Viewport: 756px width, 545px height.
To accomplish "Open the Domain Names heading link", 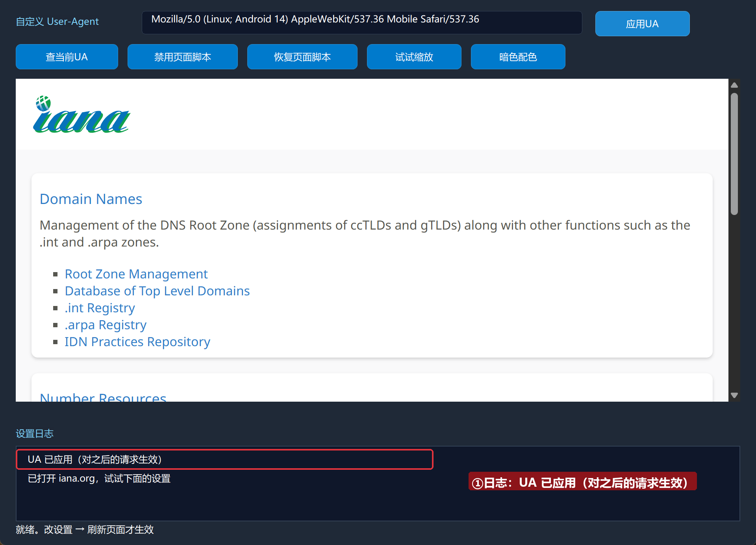I will [91, 199].
